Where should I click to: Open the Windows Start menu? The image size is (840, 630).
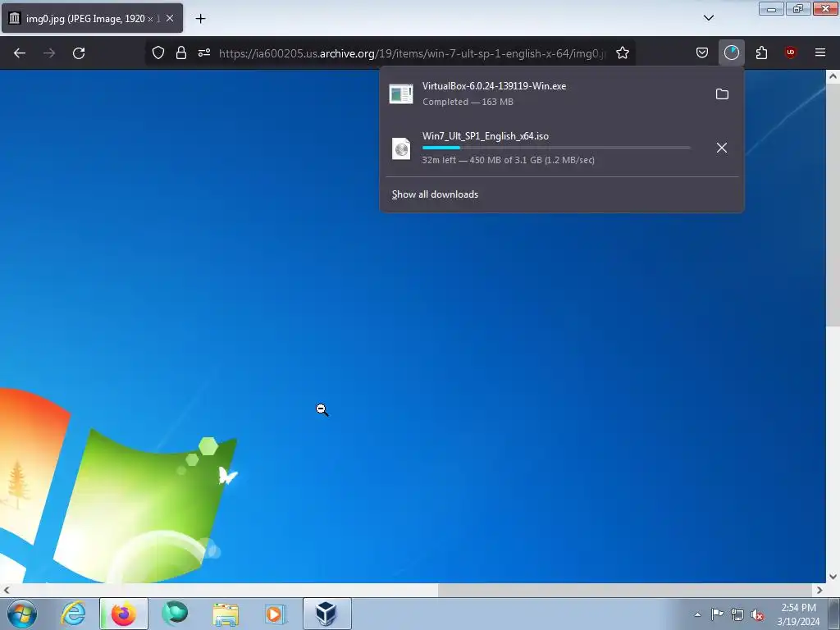22,614
